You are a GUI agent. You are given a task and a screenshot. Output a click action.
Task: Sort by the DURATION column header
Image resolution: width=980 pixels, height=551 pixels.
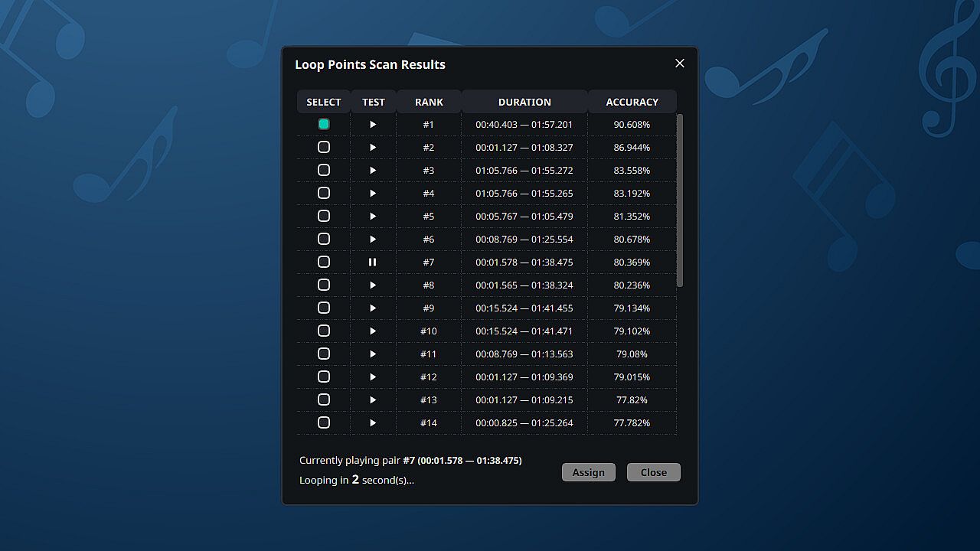pyautogui.click(x=524, y=102)
